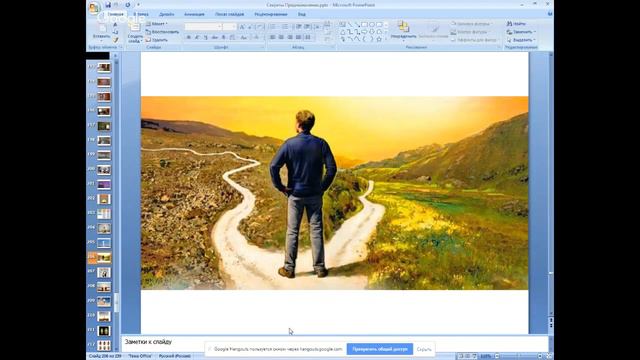Open the Office button menu
640x360 pixels.
coord(94,7)
